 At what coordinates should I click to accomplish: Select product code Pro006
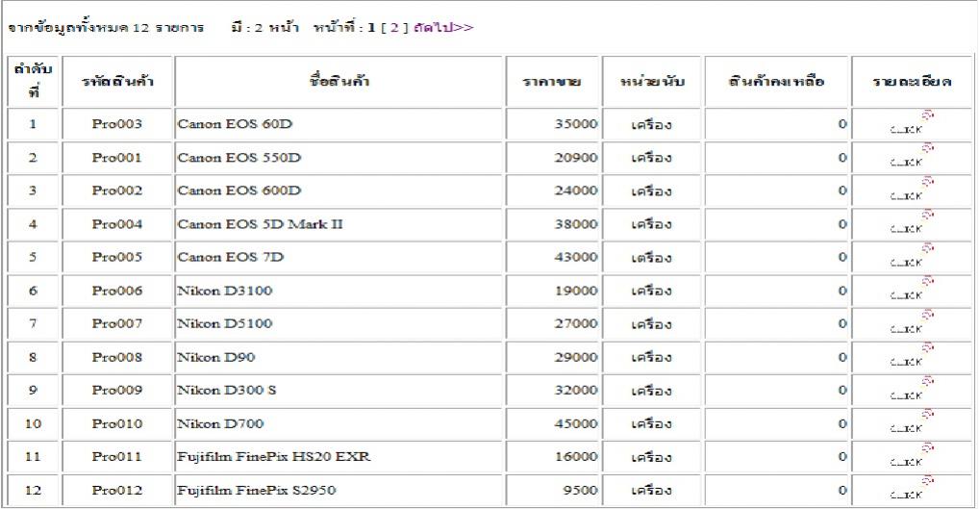[117, 291]
